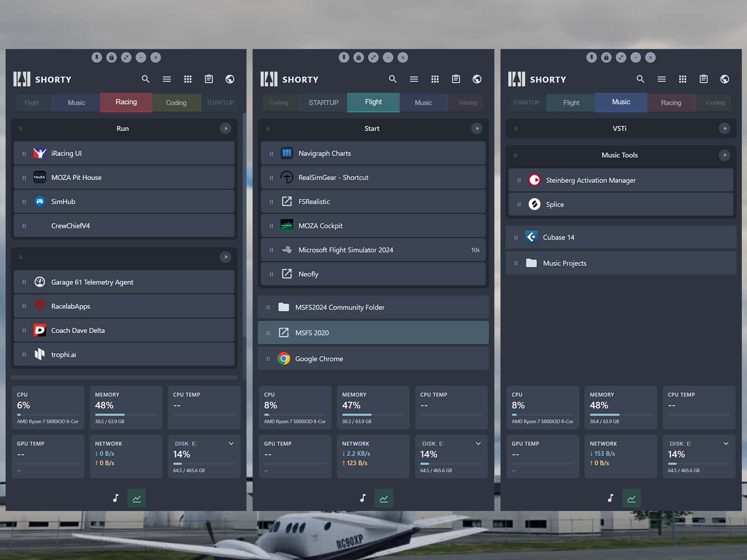Open clipboard icon in the Racing panel
The image size is (747, 560).
209,79
